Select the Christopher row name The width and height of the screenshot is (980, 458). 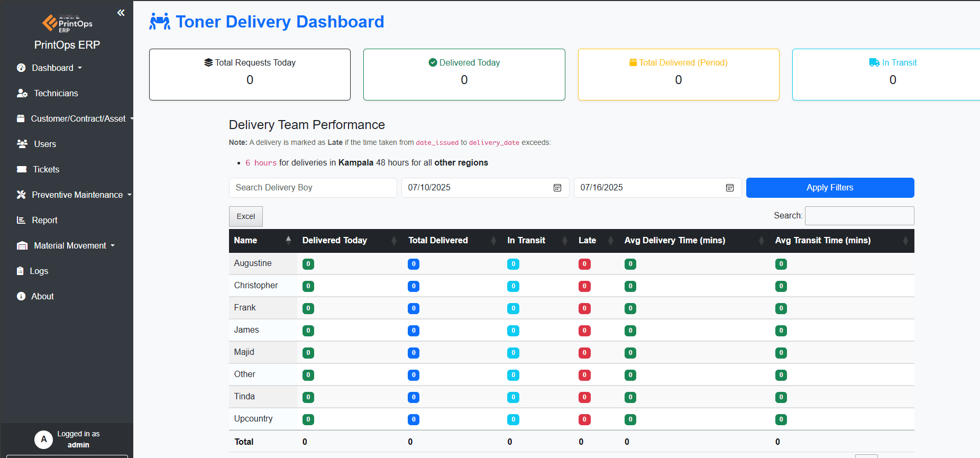point(256,286)
